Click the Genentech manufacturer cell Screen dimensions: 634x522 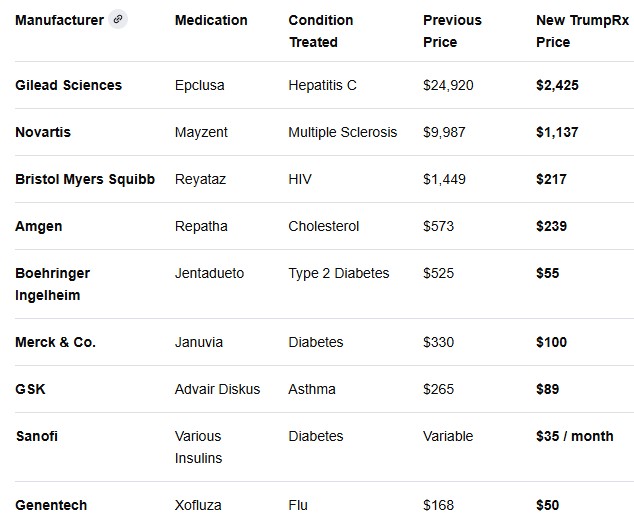coord(51,505)
